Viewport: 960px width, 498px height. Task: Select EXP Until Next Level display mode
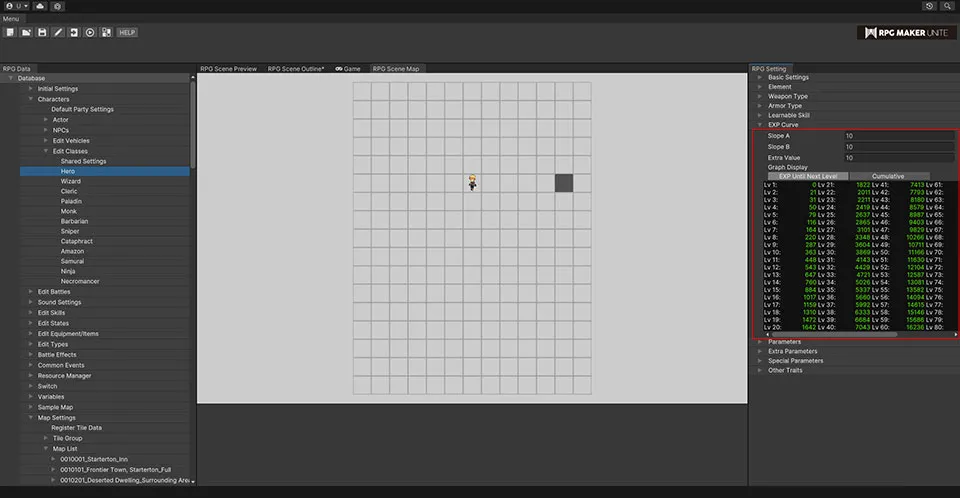[806, 176]
